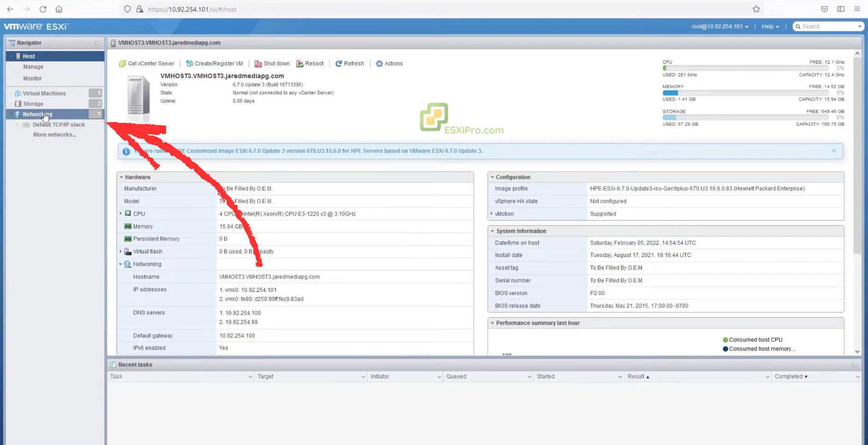The width and height of the screenshot is (868, 445).
Task: Select the Reboot host icon
Action: point(301,63)
